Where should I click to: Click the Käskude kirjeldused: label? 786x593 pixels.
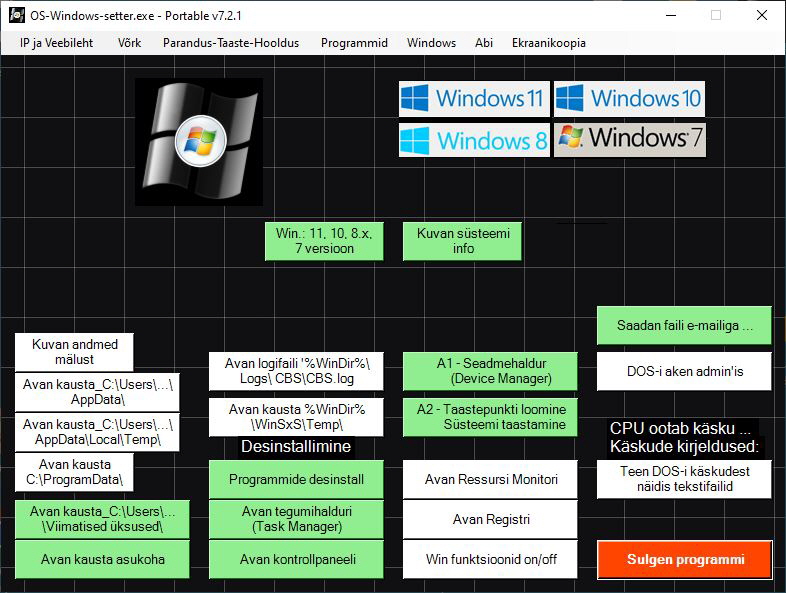pyautogui.click(x=684, y=446)
